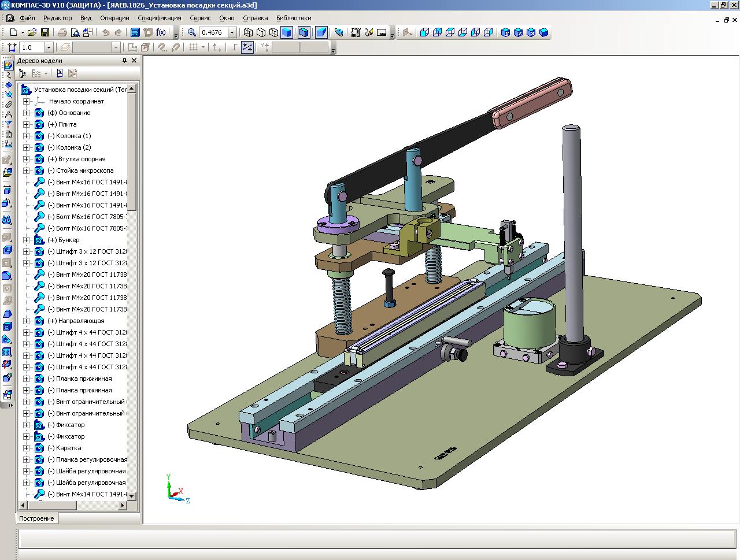Toggle wireframe display mode
Viewport: 740px width, 560px height.
pyautogui.click(x=248, y=32)
